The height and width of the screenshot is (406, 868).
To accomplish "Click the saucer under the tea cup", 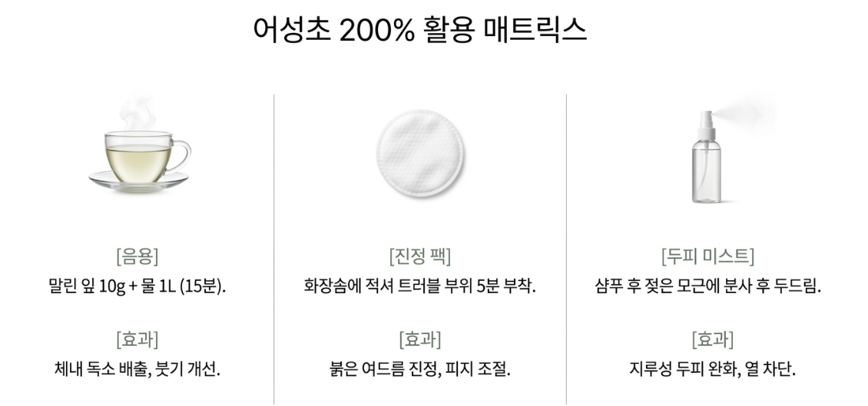I will 138,181.
